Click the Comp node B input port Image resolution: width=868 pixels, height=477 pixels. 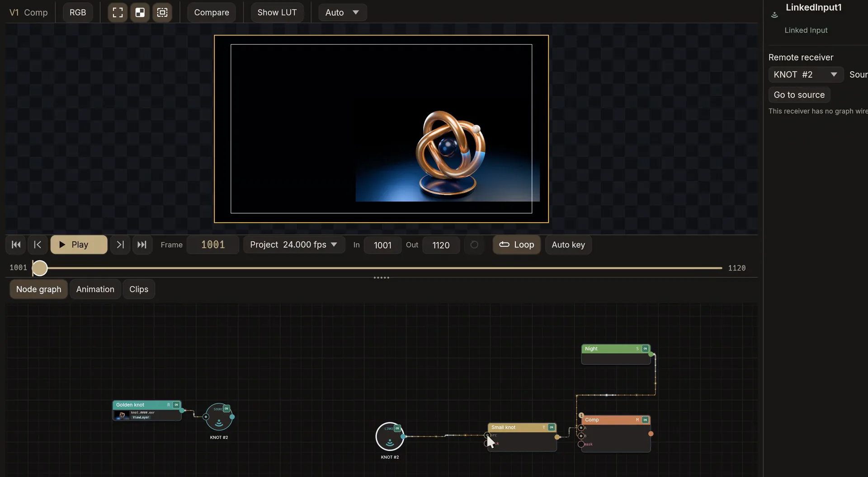coord(581,436)
